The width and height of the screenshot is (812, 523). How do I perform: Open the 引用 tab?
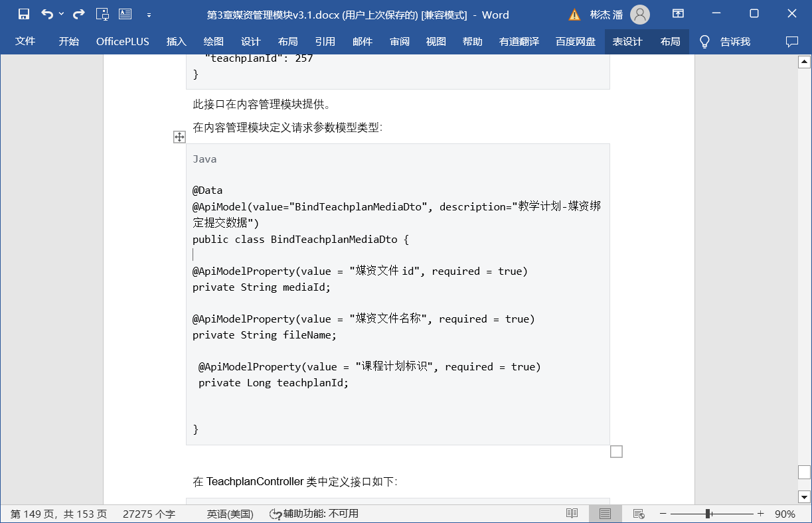(325, 41)
